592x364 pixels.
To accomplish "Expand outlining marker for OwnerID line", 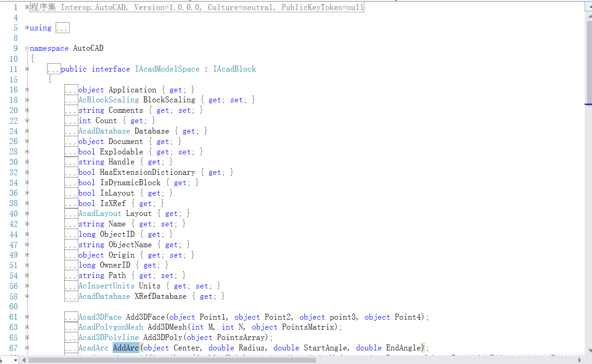I will coord(27,265).
